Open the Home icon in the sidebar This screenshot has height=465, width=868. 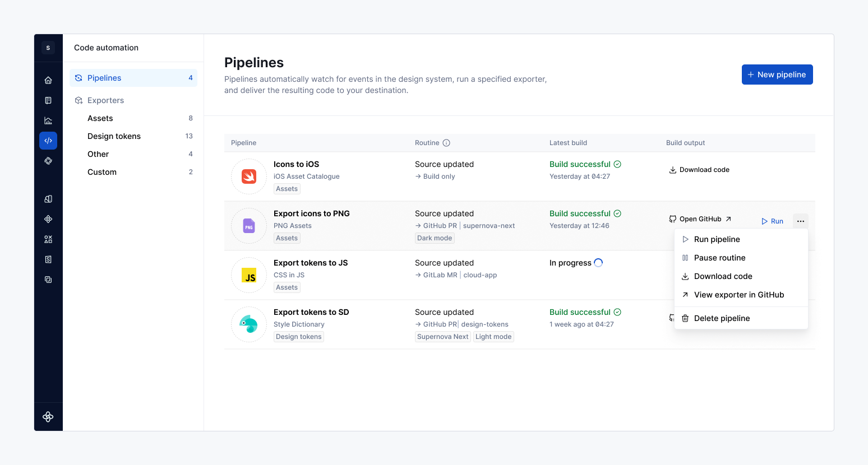[x=48, y=80]
